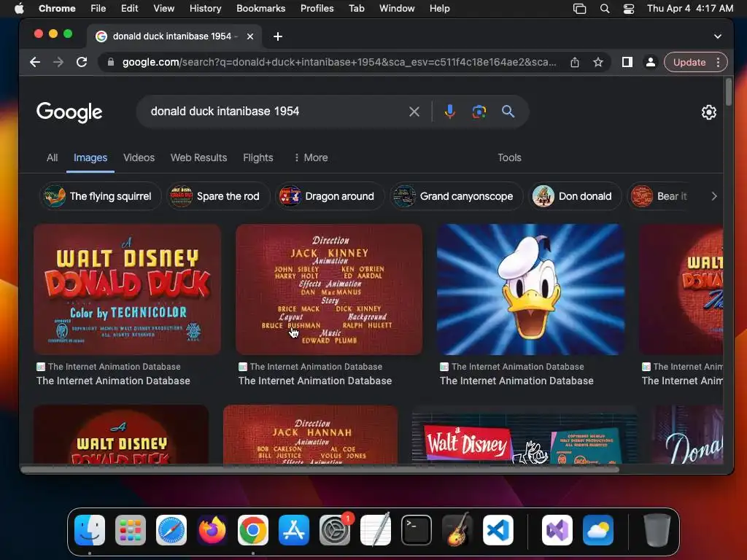
Task: Filter by Spare the rod chip
Action: [x=217, y=196]
